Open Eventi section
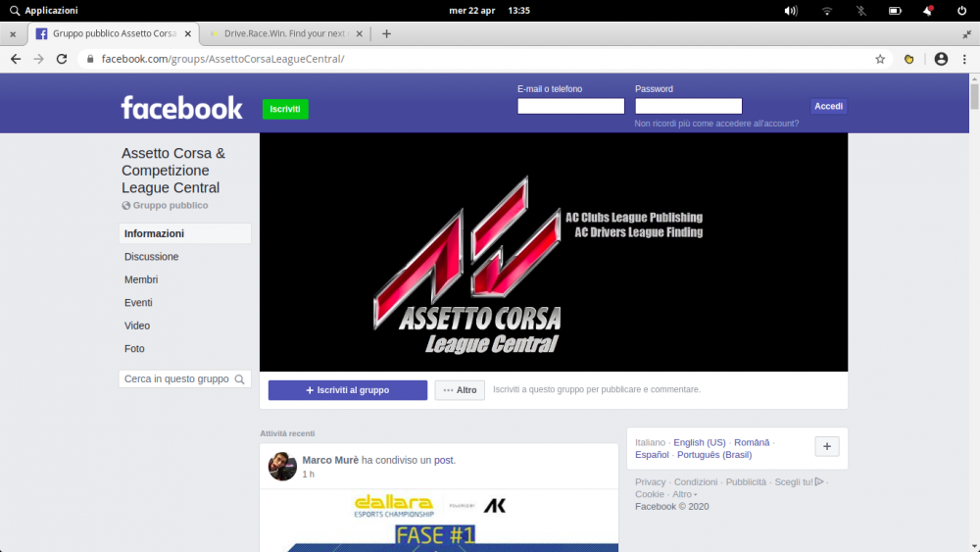 coord(138,303)
